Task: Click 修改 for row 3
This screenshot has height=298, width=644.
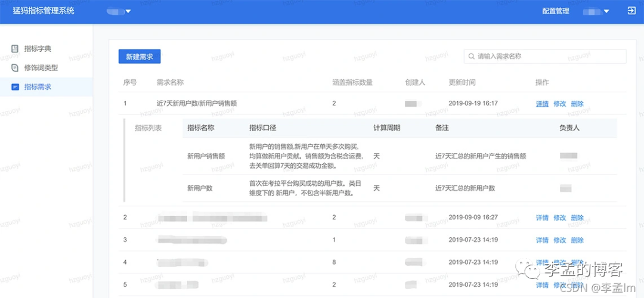Action: [x=560, y=240]
